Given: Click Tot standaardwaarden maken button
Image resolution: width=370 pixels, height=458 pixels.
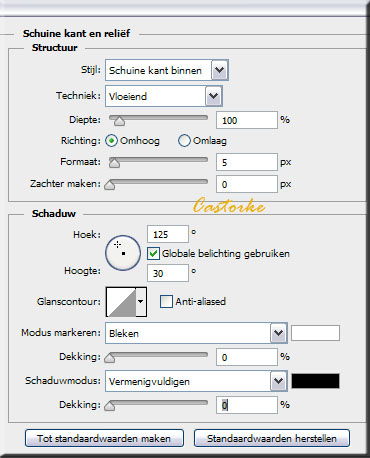Looking at the screenshot, I should point(104,438).
